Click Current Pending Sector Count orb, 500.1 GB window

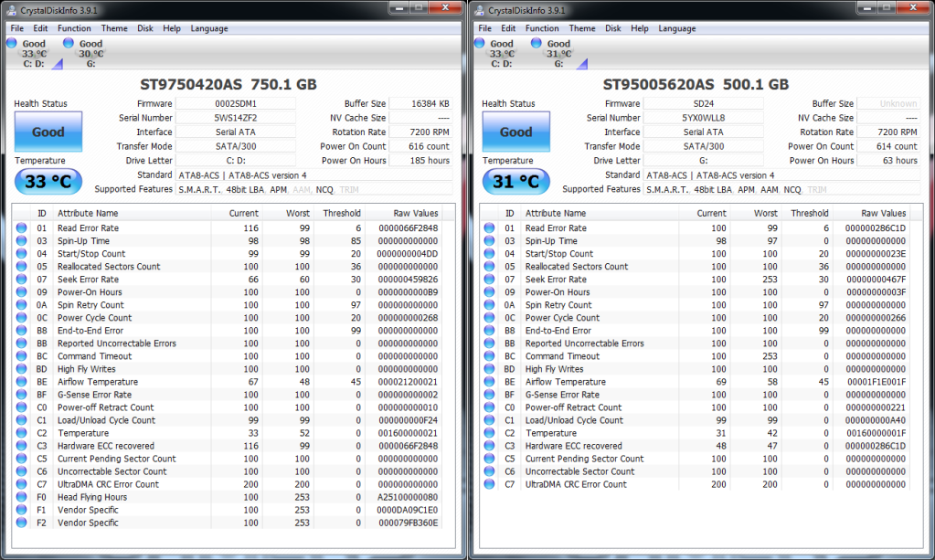(x=490, y=458)
